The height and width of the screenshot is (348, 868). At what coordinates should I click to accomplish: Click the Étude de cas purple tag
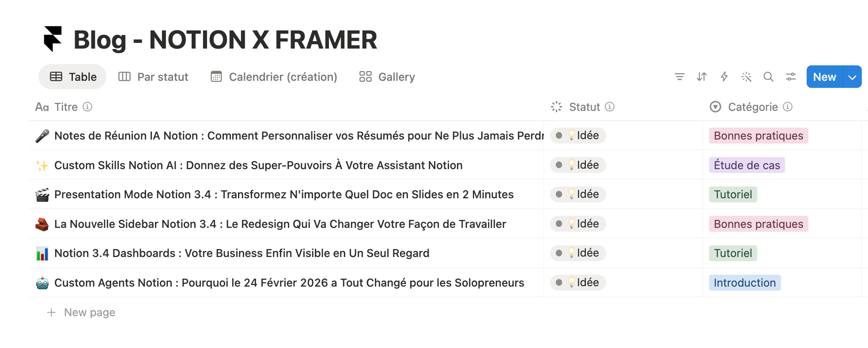[747, 165]
